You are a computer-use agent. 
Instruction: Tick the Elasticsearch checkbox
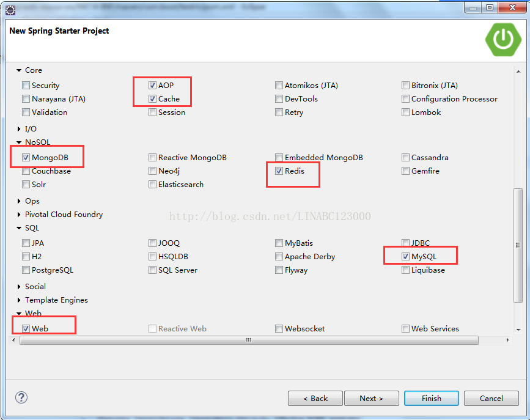pos(153,185)
